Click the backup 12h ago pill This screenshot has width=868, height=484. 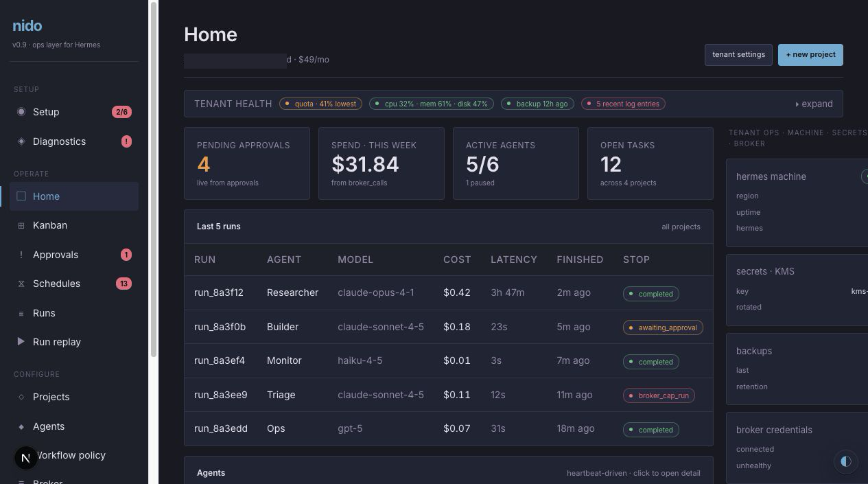(x=537, y=104)
